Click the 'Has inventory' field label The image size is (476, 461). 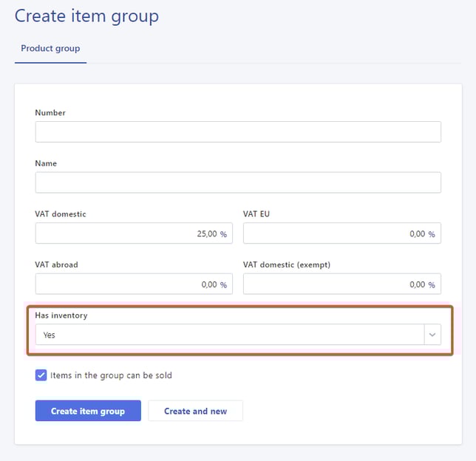[x=61, y=315]
